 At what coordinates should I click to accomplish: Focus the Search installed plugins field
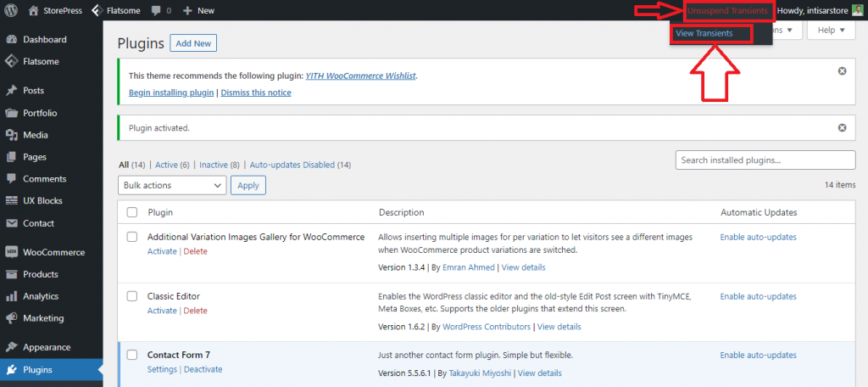point(765,160)
